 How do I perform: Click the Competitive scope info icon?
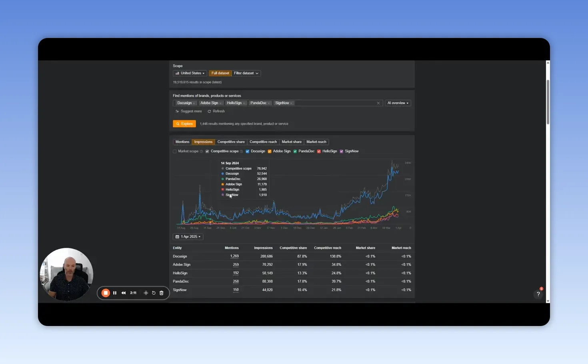[241, 151]
